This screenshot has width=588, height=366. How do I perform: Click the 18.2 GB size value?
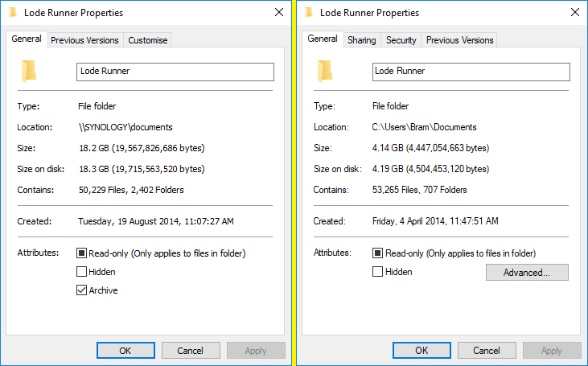click(142, 148)
